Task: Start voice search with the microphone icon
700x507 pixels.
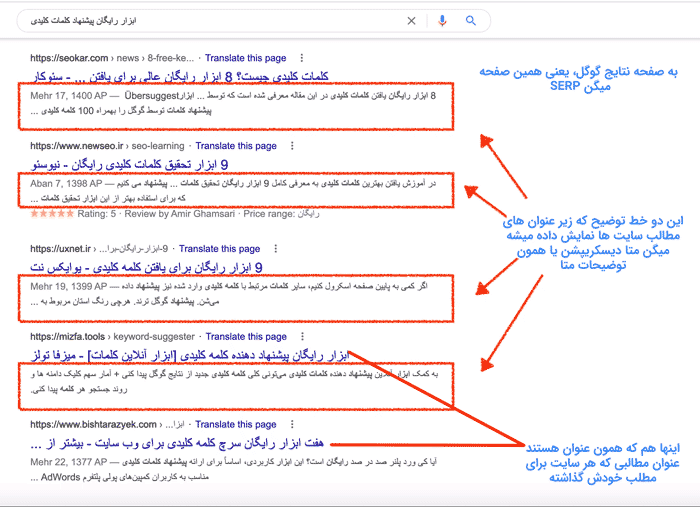Action: (x=442, y=21)
